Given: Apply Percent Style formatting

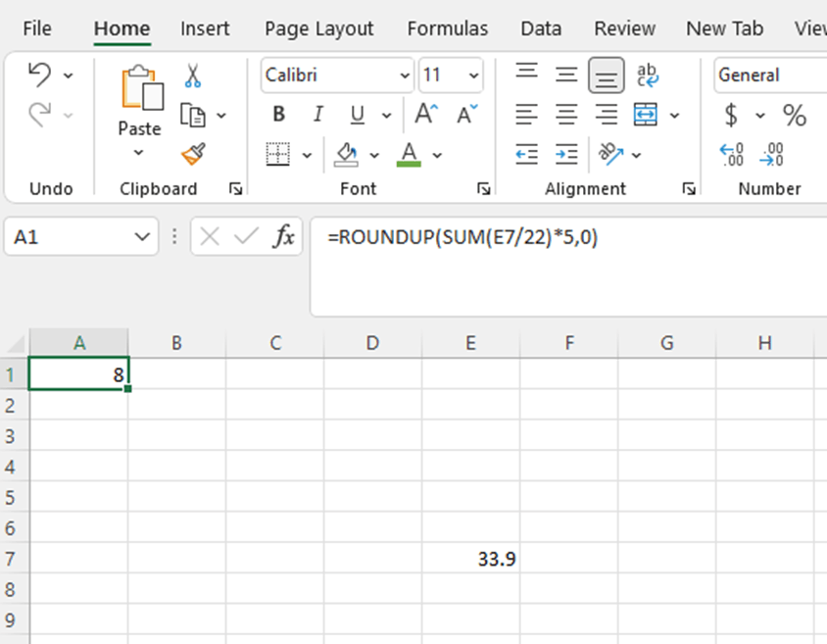Looking at the screenshot, I should [x=794, y=115].
